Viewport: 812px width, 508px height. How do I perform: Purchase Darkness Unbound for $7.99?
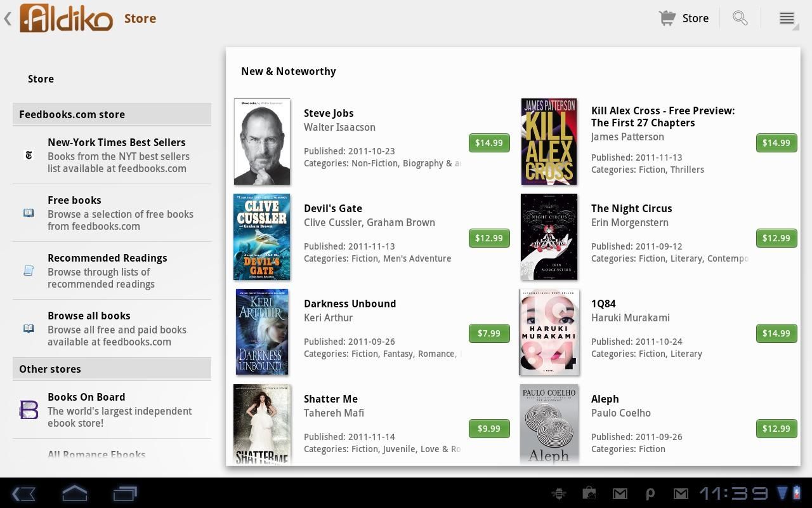click(488, 333)
